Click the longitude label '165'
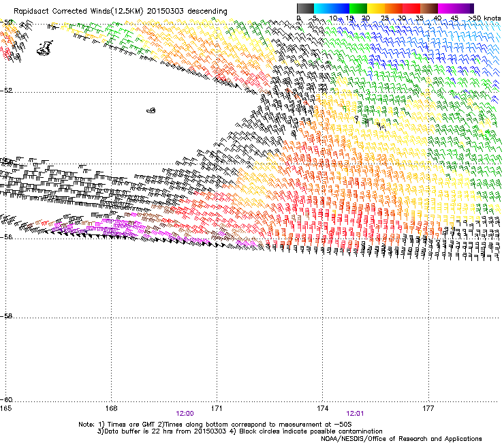Viewport: 504px width, 443px height. 5,408
